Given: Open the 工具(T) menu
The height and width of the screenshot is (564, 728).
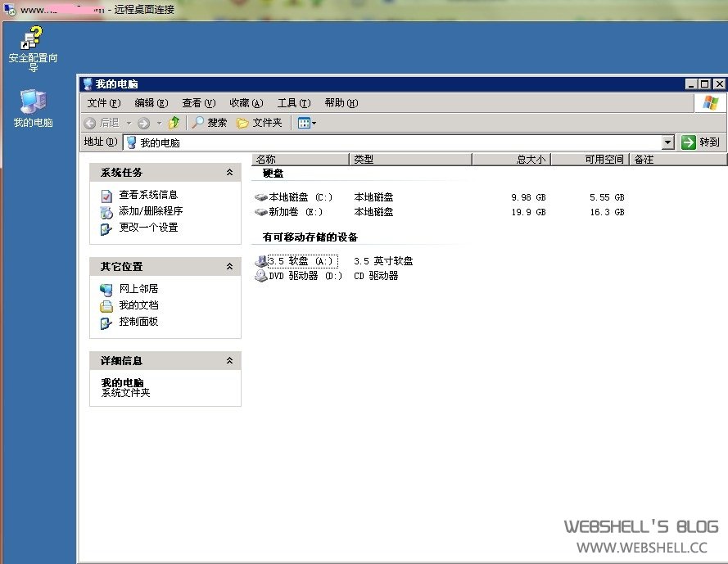Looking at the screenshot, I should tap(294, 103).
